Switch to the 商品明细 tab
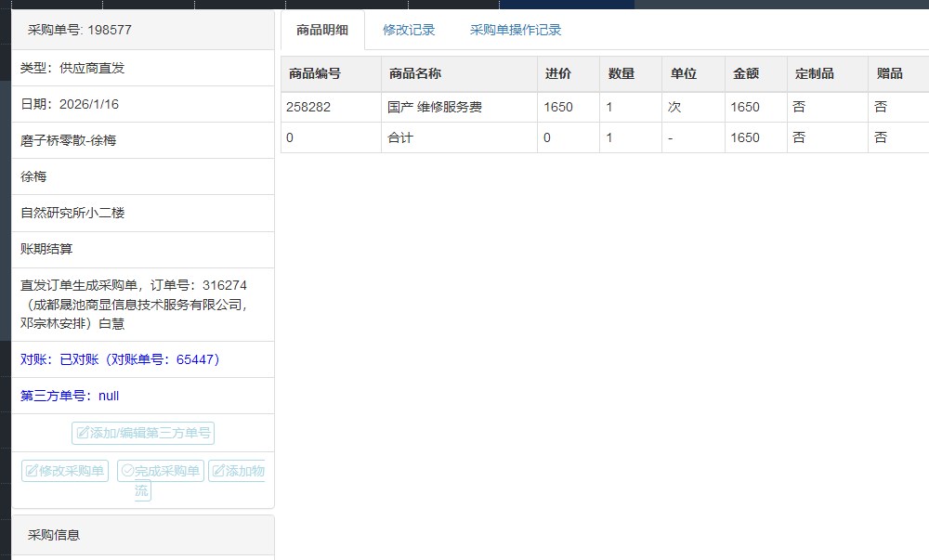 point(322,30)
